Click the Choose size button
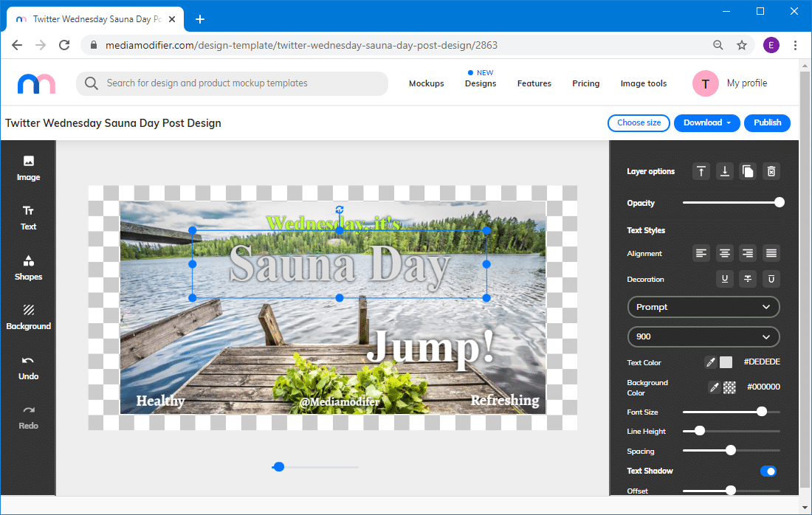 pyautogui.click(x=639, y=122)
